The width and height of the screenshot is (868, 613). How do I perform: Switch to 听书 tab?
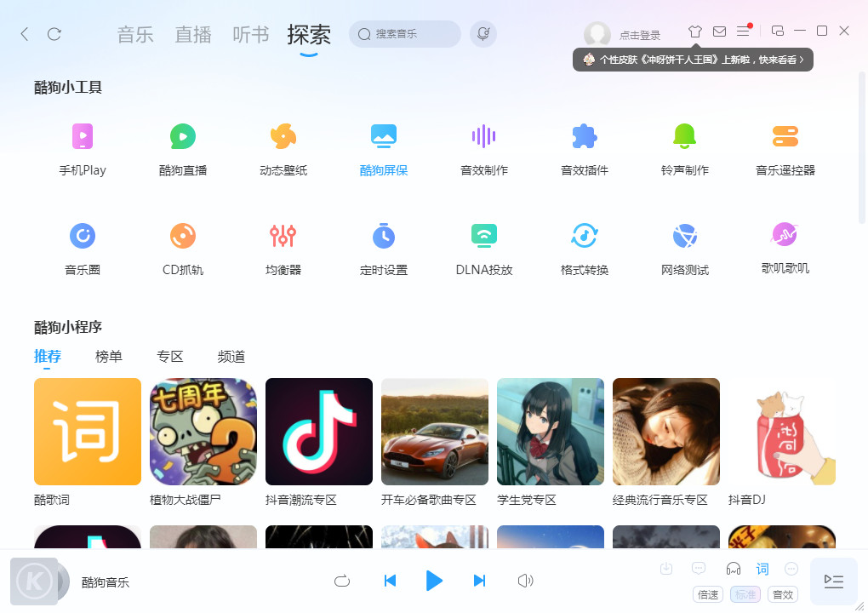tap(250, 34)
